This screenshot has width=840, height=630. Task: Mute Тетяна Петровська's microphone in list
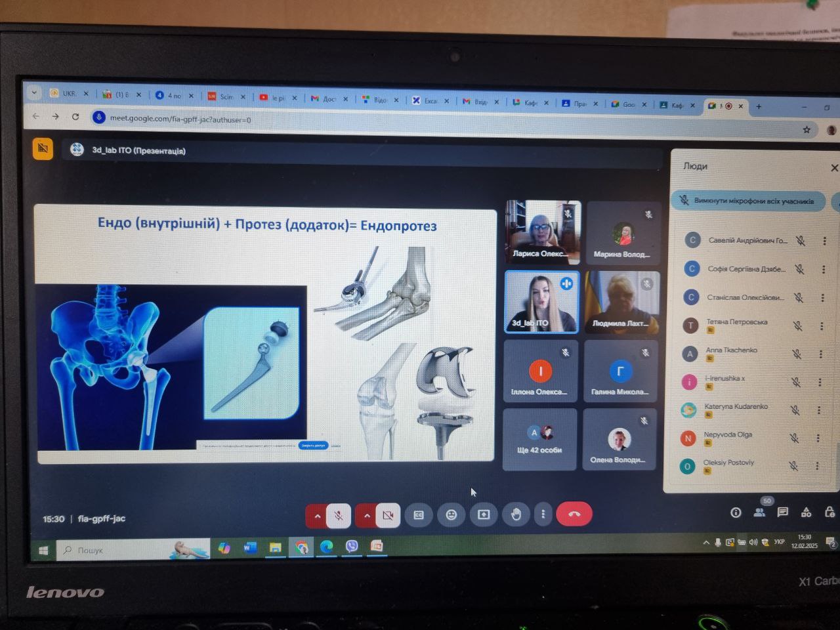point(798,325)
